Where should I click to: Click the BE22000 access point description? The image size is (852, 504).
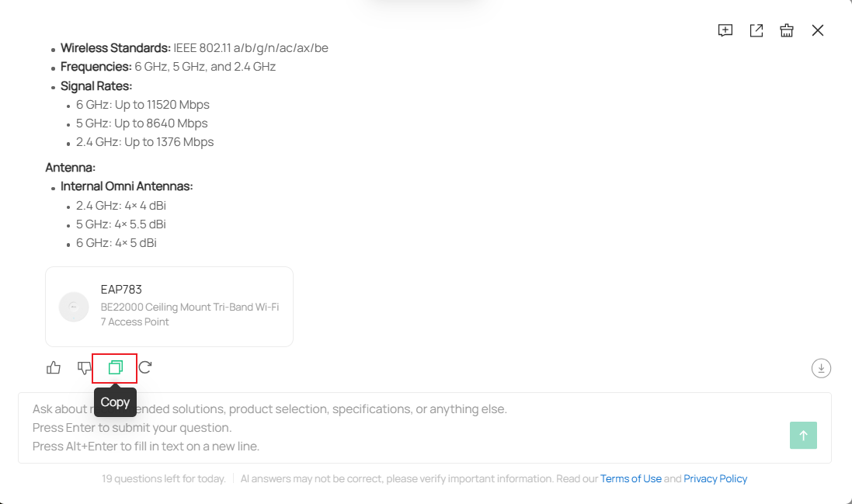coord(190,313)
